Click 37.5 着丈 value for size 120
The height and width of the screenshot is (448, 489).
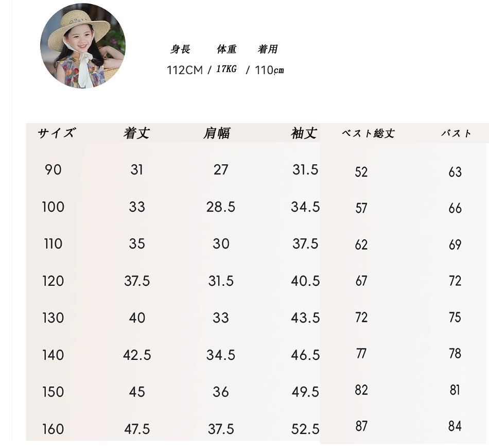pyautogui.click(x=137, y=281)
